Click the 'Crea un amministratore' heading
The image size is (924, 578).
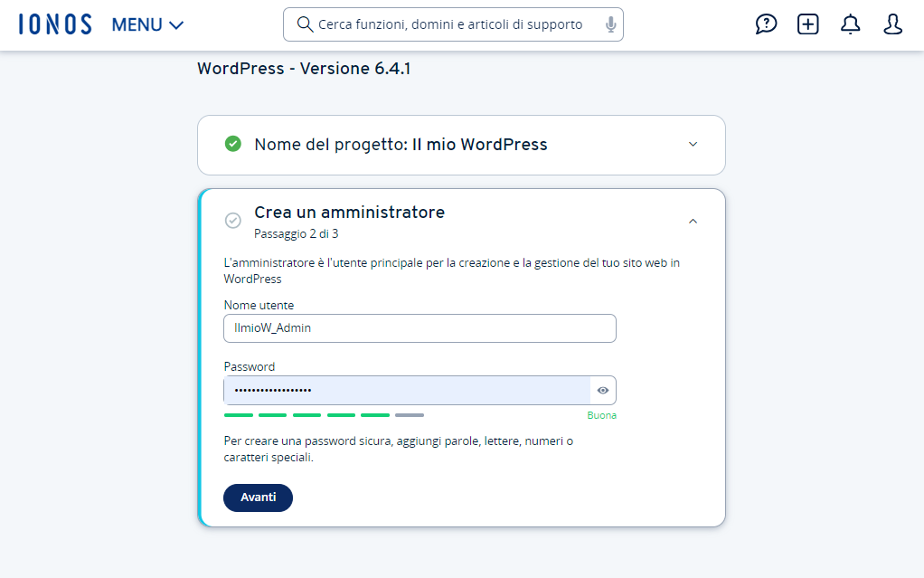pyautogui.click(x=350, y=213)
